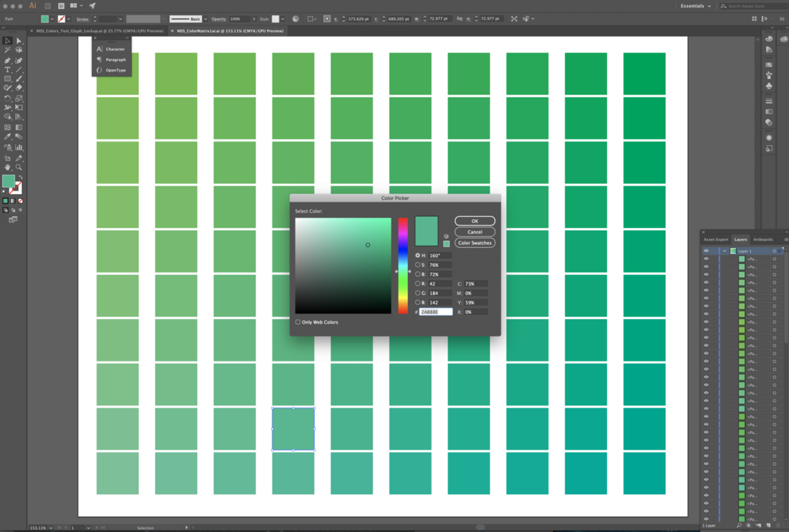Screen dimensions: 789x532
Task: Click Cancel in Color Picker
Action: click(x=474, y=232)
